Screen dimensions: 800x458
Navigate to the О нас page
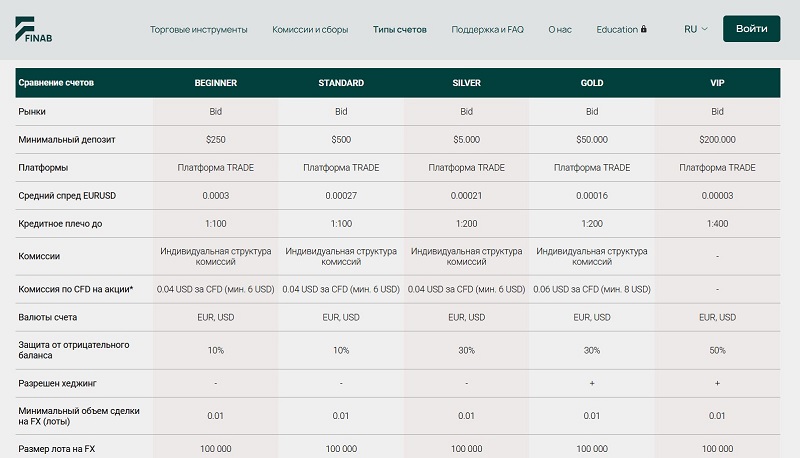click(x=560, y=30)
